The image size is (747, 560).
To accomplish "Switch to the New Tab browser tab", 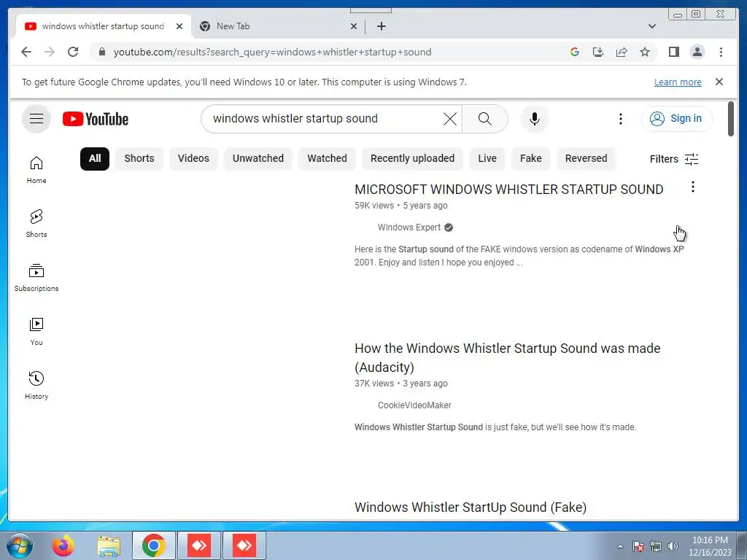I will (279, 26).
